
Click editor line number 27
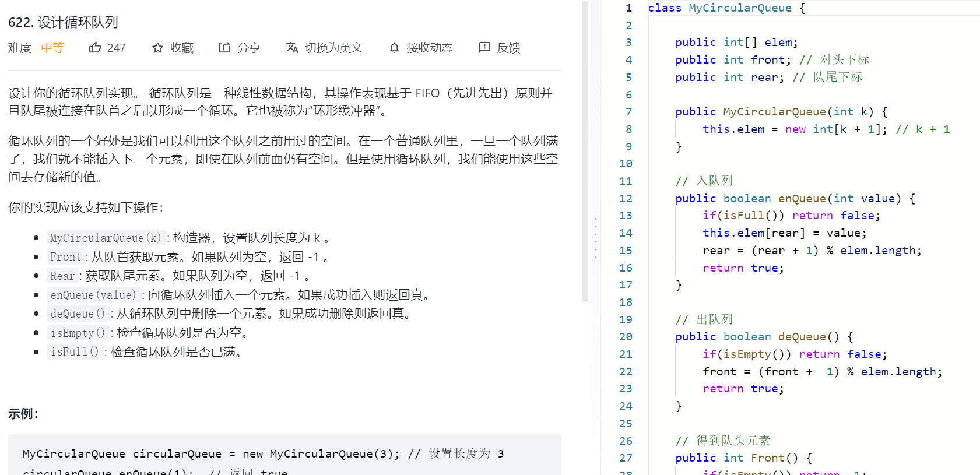(626, 458)
